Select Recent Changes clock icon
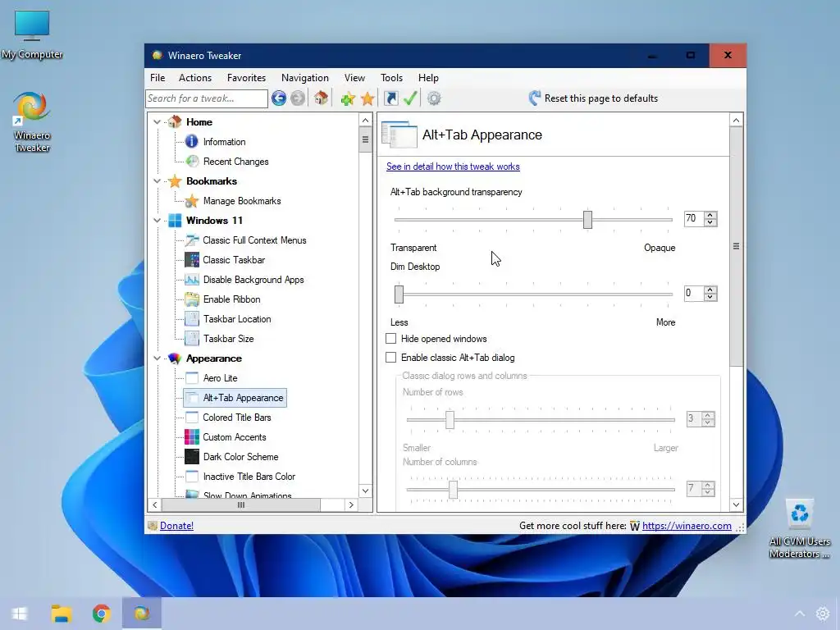 pyautogui.click(x=192, y=162)
